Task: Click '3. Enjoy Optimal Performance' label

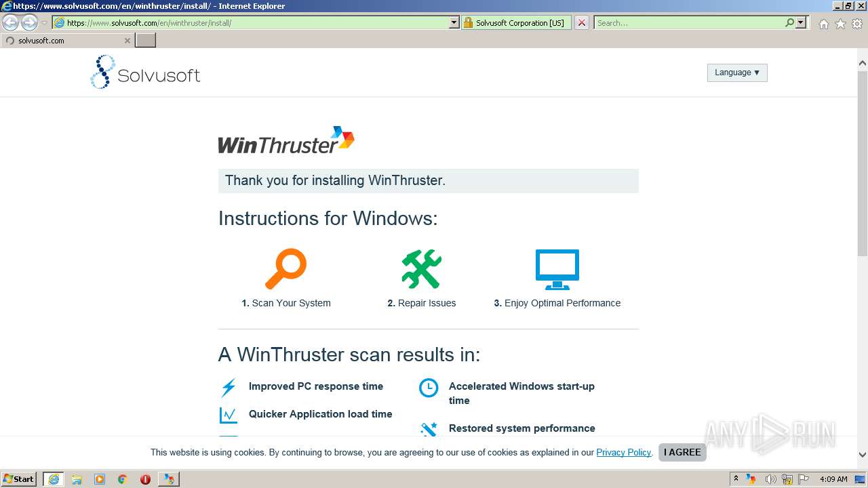Action: tap(557, 303)
